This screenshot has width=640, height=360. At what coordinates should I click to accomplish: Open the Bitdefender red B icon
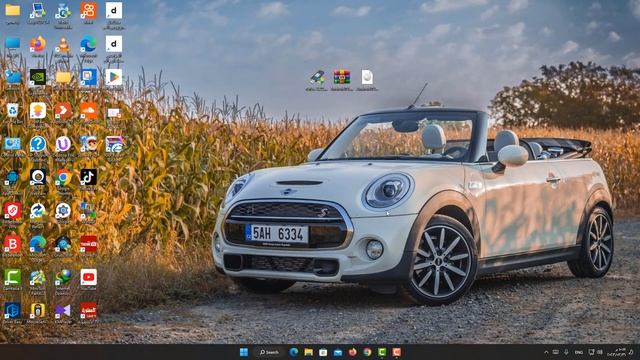12,244
